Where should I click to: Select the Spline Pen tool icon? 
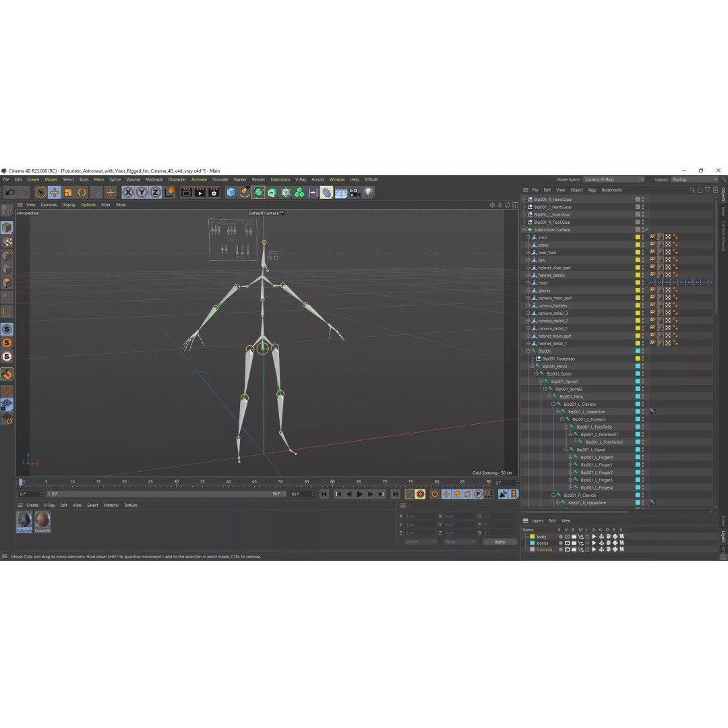[245, 192]
